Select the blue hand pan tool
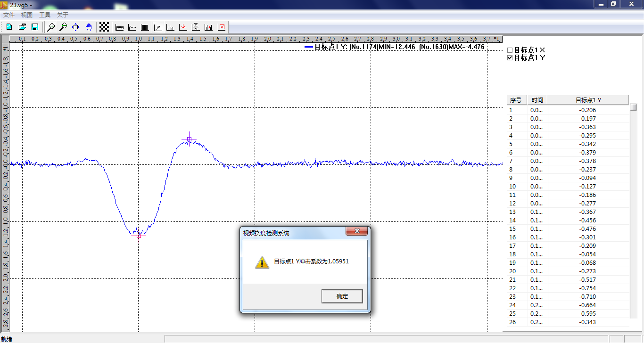This screenshot has height=343, width=644. [x=88, y=27]
